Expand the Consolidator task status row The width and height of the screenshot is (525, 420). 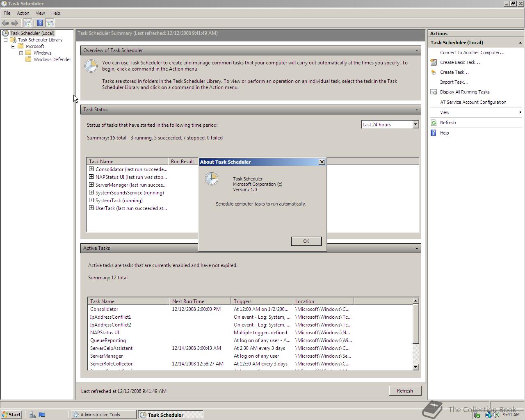point(91,169)
